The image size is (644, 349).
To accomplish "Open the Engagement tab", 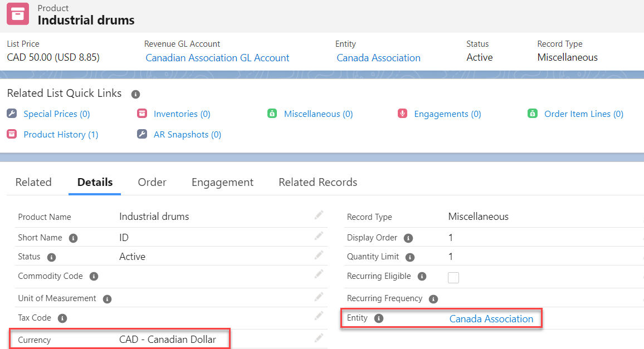I will [222, 183].
